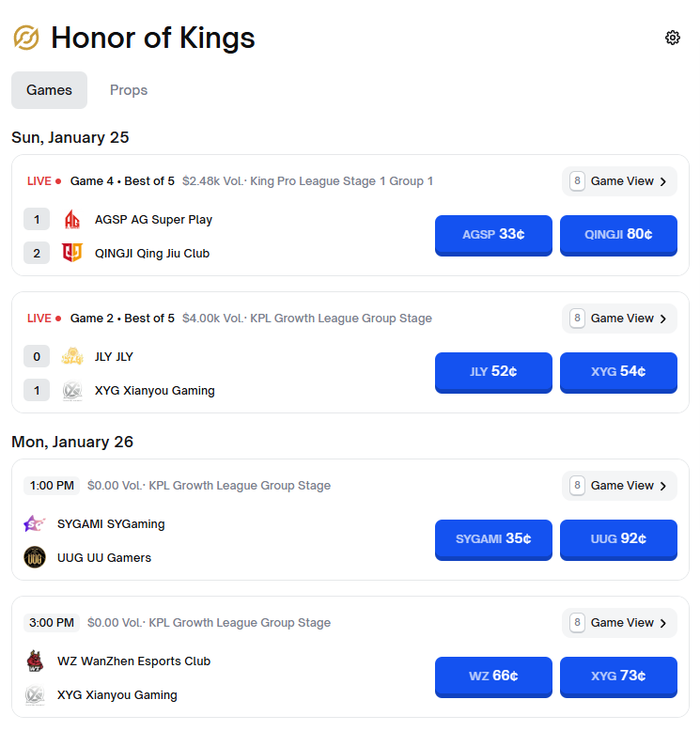Open Game View for SYGAMI vs UUG
Screen dimensions: 700x731
(619, 486)
